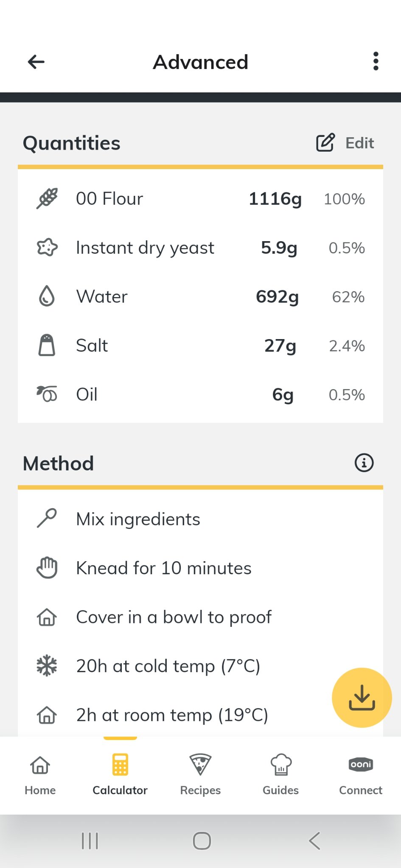Switch to the Recipes tab
Image resolution: width=401 pixels, height=868 pixels.
click(x=200, y=775)
